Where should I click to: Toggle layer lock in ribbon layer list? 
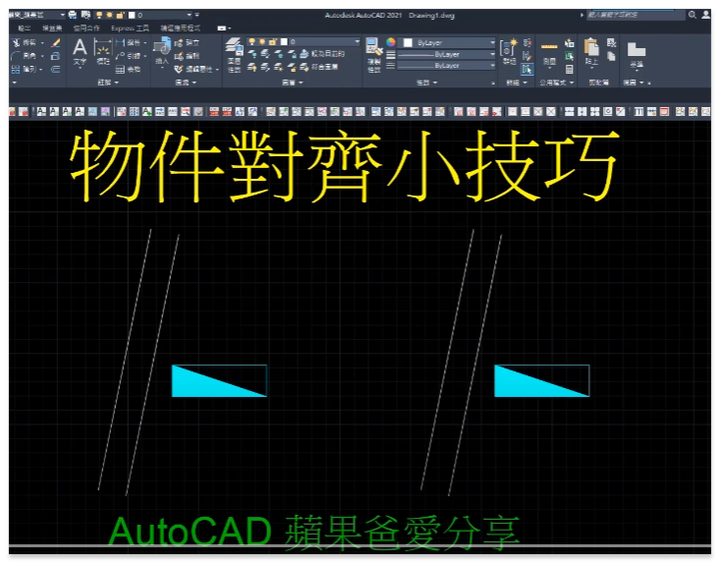click(x=273, y=42)
